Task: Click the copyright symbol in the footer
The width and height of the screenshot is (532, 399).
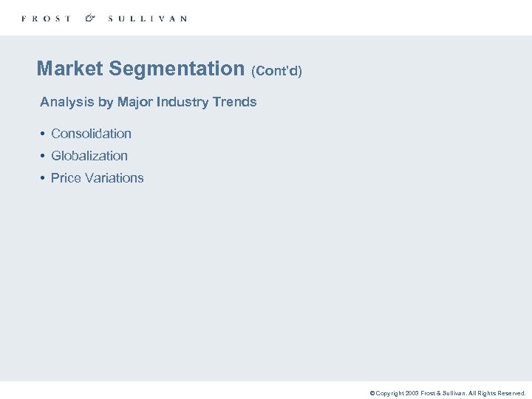Action: click(372, 394)
